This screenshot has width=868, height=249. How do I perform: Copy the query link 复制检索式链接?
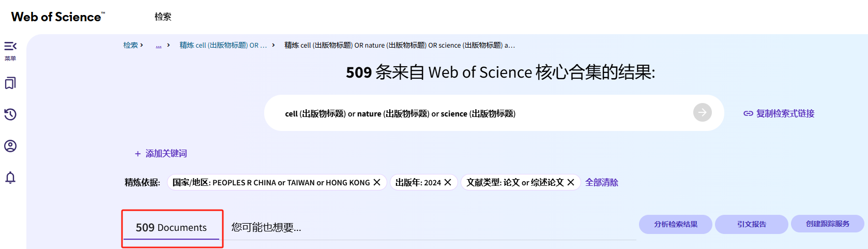click(779, 113)
